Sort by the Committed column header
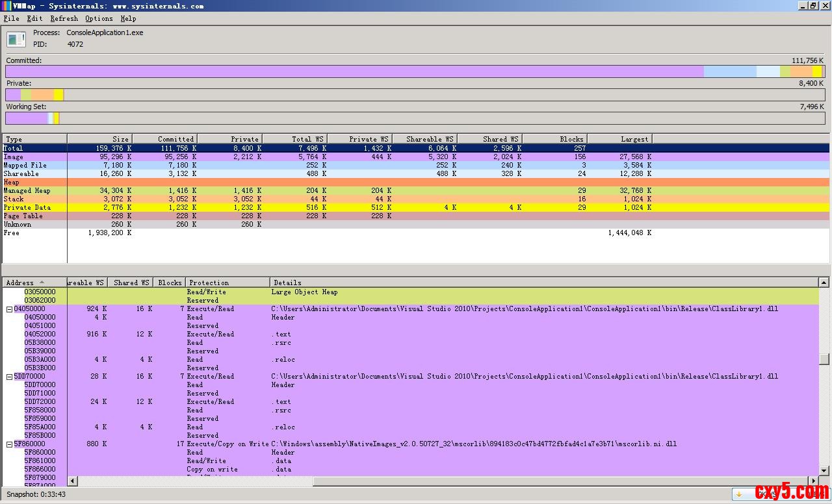 point(164,139)
